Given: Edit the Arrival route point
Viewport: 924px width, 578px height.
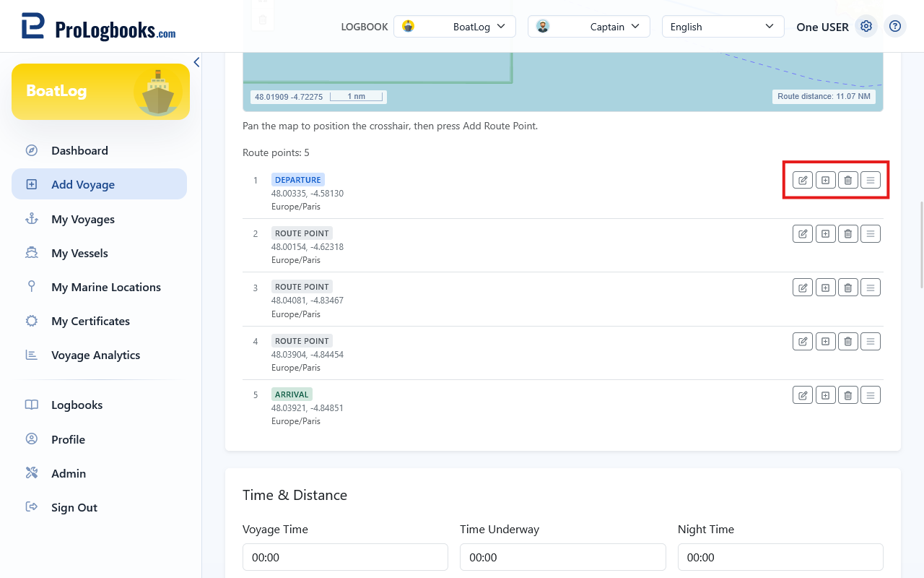Looking at the screenshot, I should pos(803,395).
